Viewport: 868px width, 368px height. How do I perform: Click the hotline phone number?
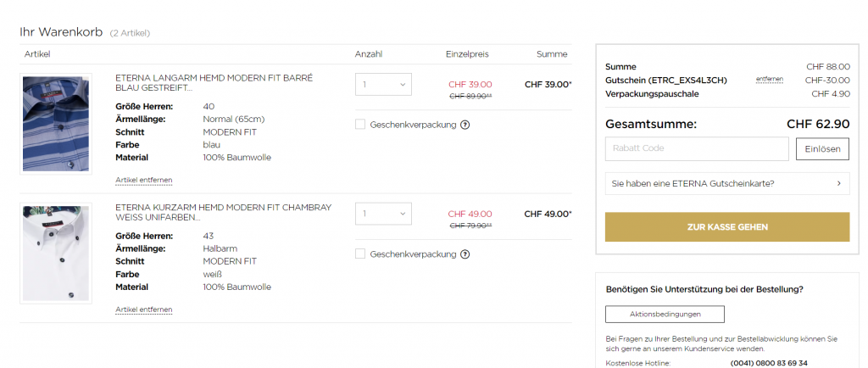point(769,363)
